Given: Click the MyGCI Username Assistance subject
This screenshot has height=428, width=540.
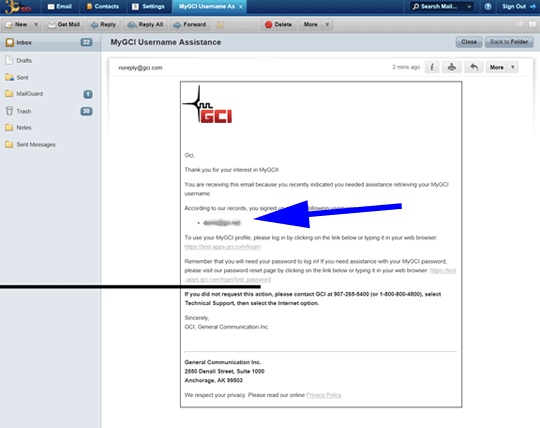Looking at the screenshot, I should point(166,42).
